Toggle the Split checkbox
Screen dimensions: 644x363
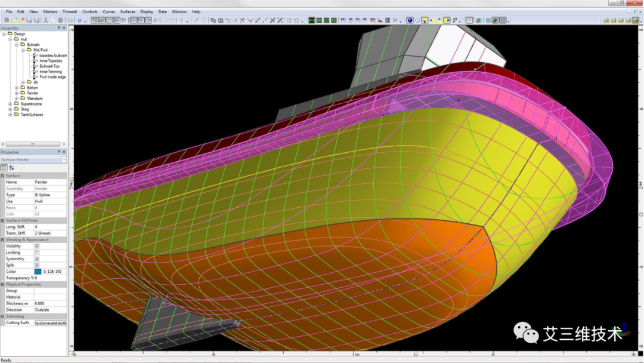[37, 265]
